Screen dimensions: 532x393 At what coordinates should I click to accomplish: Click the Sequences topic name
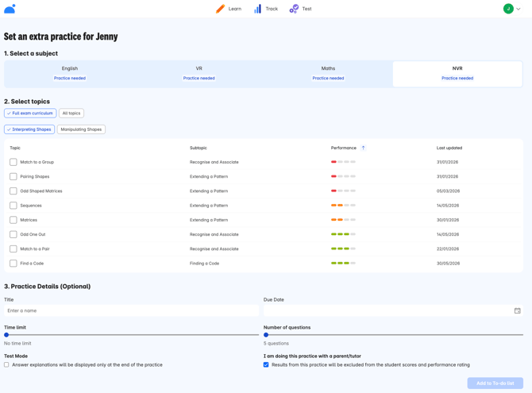(x=31, y=206)
